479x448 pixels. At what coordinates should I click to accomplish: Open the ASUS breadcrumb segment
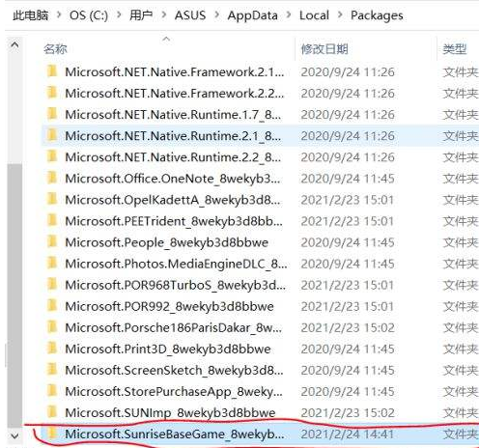190,15
